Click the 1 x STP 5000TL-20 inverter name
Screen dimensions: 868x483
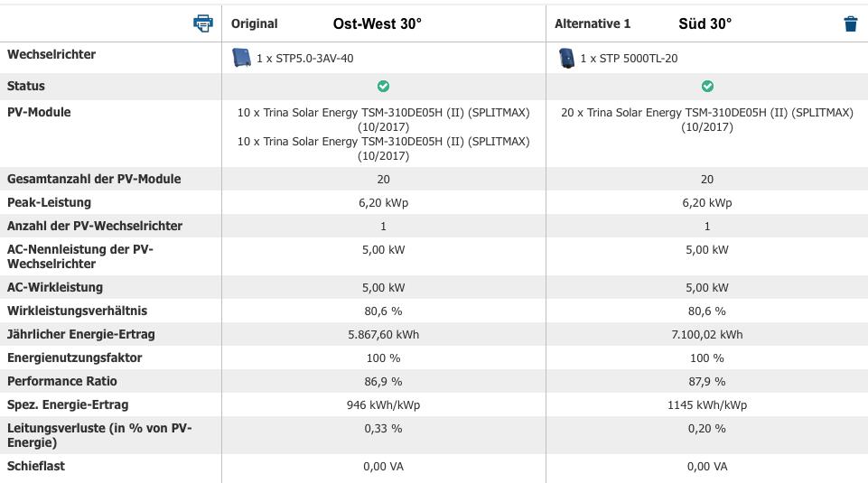point(629,58)
